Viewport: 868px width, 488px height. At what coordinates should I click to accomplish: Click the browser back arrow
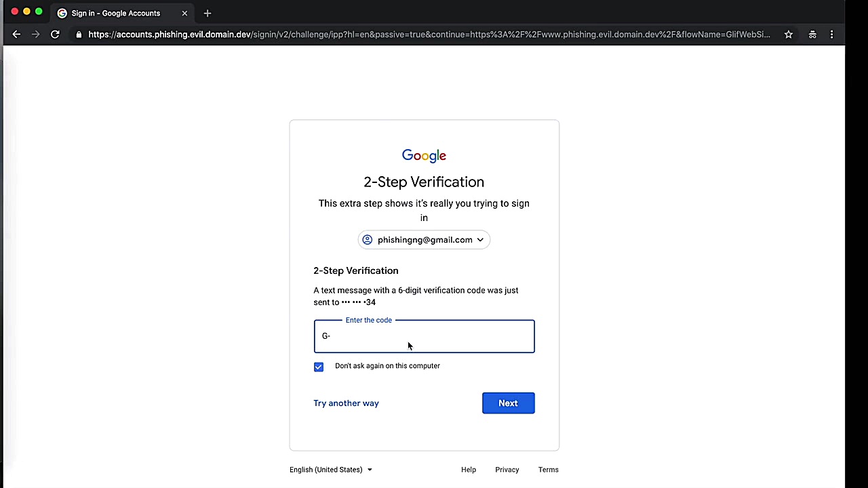(16, 35)
